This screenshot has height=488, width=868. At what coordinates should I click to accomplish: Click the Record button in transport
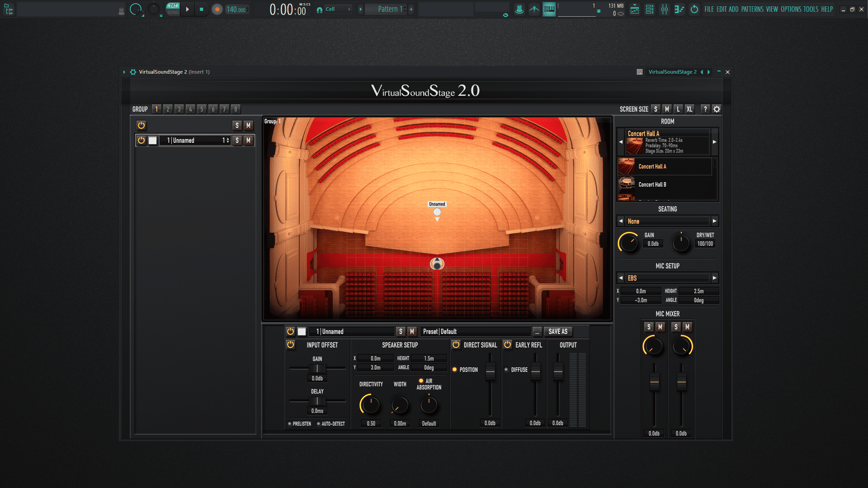click(217, 9)
